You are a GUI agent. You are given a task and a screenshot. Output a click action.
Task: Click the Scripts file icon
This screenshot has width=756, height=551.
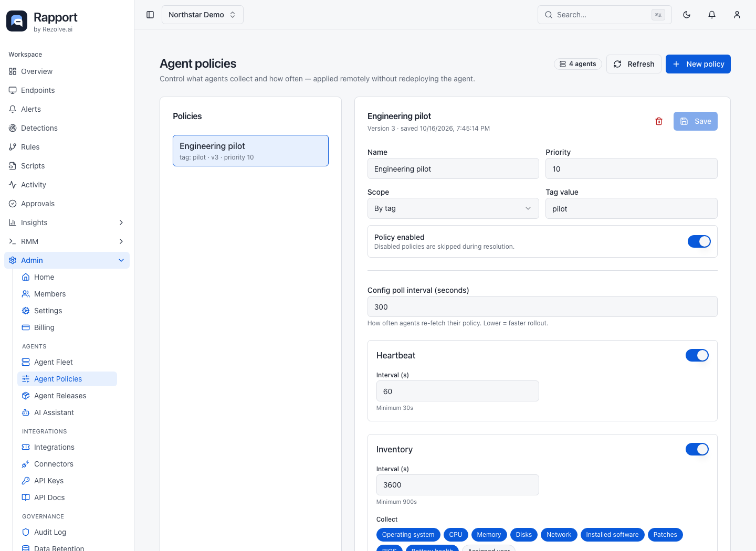coord(13,166)
